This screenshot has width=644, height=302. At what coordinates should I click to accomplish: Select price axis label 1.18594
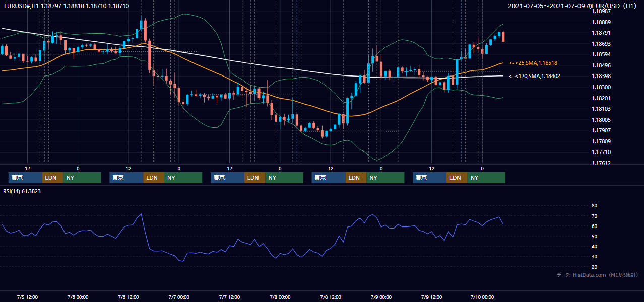click(x=601, y=54)
